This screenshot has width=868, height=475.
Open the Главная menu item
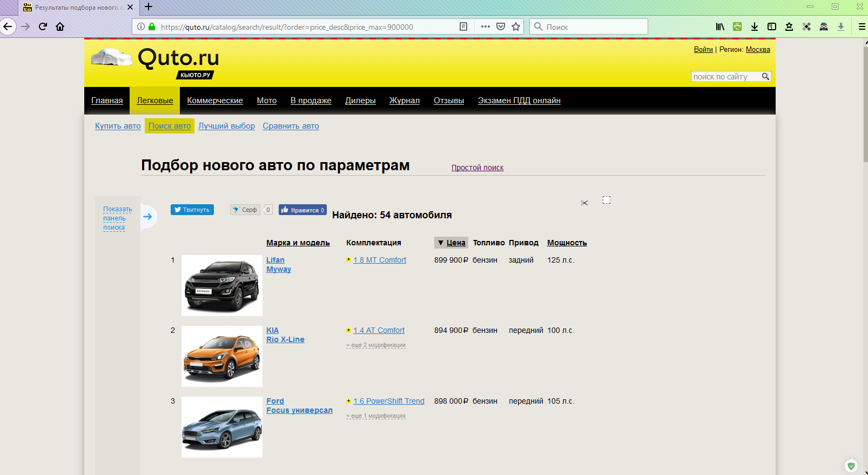[x=107, y=101]
